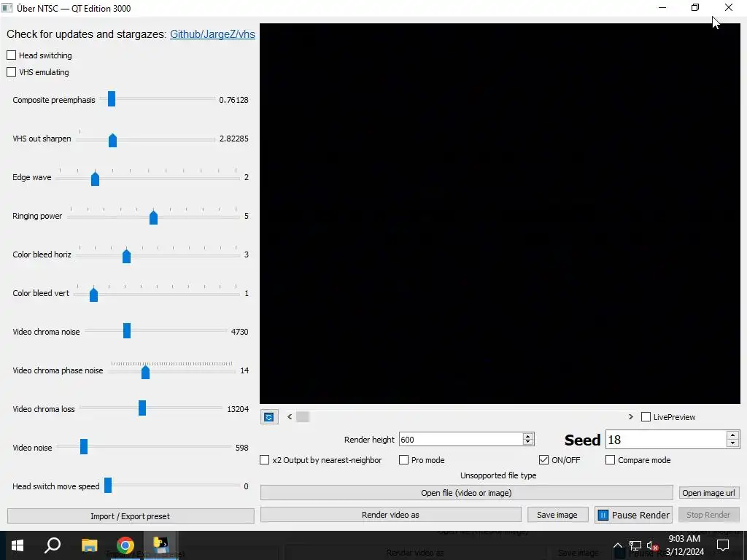Screen dimensions: 747x560
Task: Click Open image url button
Action: [x=709, y=493]
